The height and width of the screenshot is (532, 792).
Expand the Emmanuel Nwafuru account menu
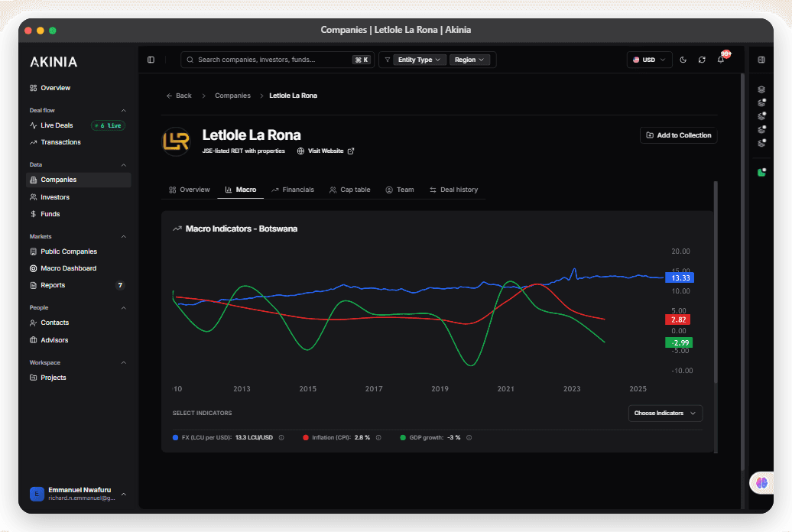click(x=123, y=494)
